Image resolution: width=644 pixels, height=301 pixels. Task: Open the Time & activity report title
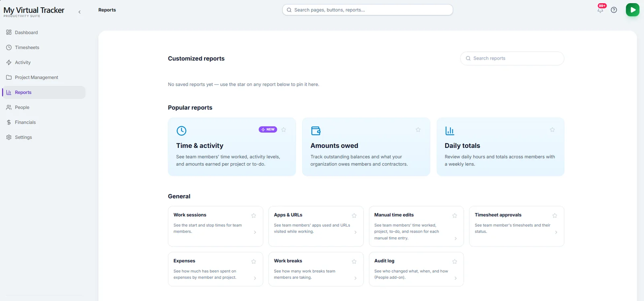tap(200, 146)
